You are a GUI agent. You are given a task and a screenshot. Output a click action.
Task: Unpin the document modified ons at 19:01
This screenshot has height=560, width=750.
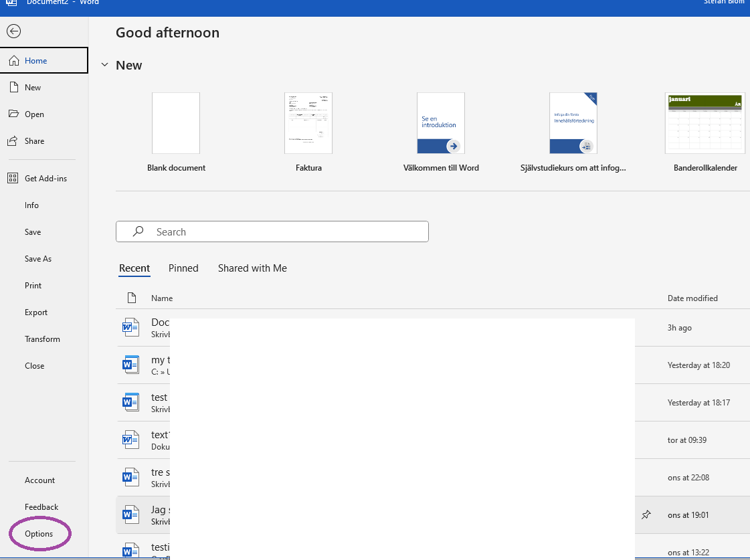point(646,515)
